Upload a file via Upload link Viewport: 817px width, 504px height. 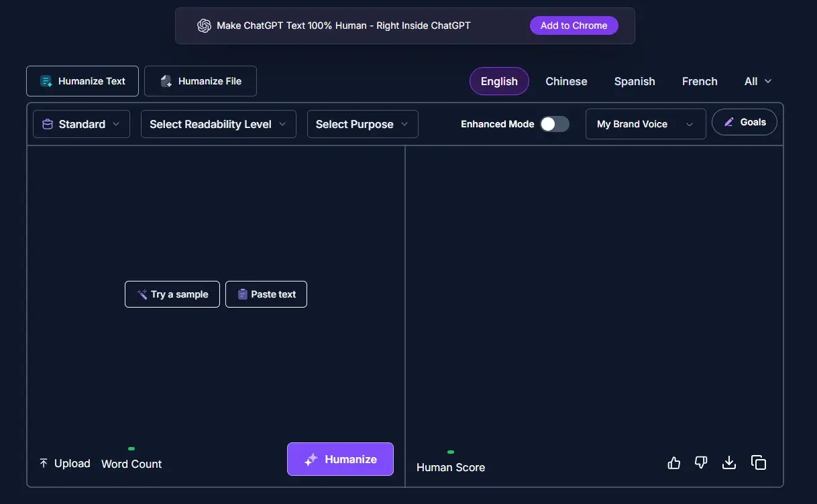(x=64, y=464)
